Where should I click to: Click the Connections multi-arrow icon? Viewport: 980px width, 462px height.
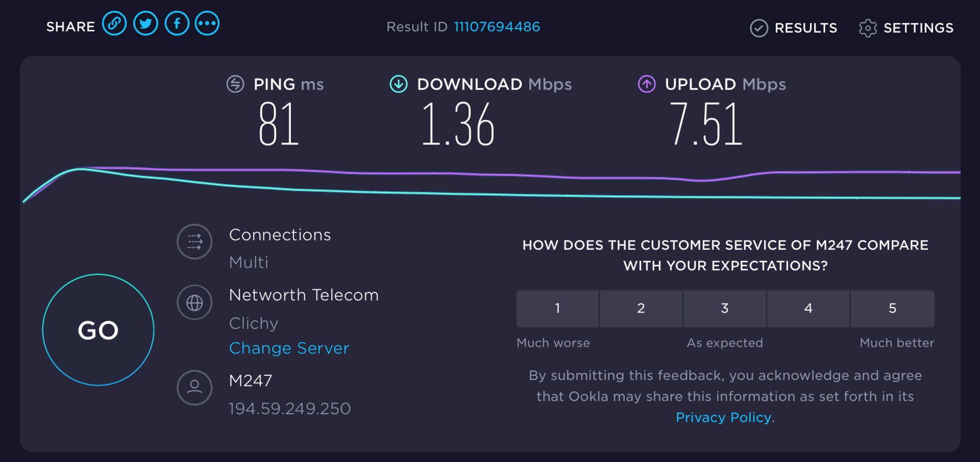tap(194, 242)
